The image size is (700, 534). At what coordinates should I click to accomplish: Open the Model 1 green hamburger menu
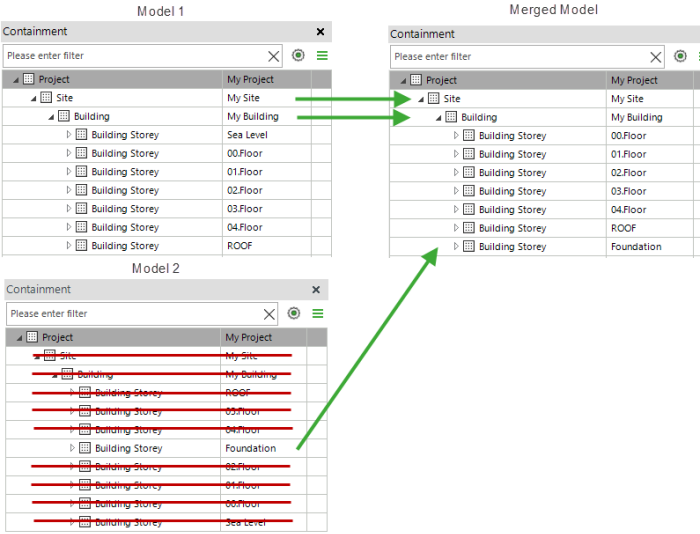(322, 55)
